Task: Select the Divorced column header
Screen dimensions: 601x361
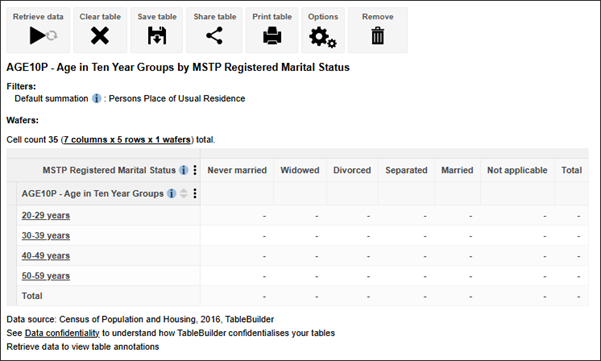Action: tap(352, 170)
